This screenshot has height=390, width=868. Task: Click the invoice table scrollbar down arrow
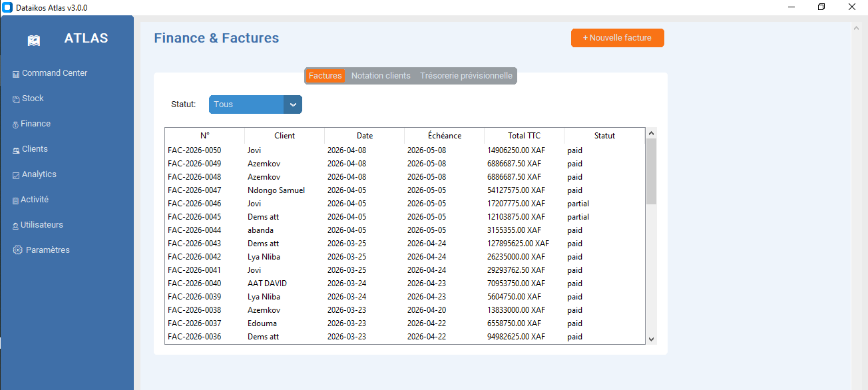652,339
